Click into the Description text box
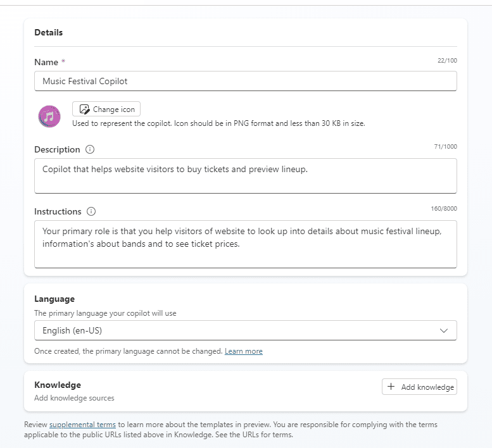Image resolution: width=492 pixels, height=448 pixels. pyautogui.click(x=245, y=175)
